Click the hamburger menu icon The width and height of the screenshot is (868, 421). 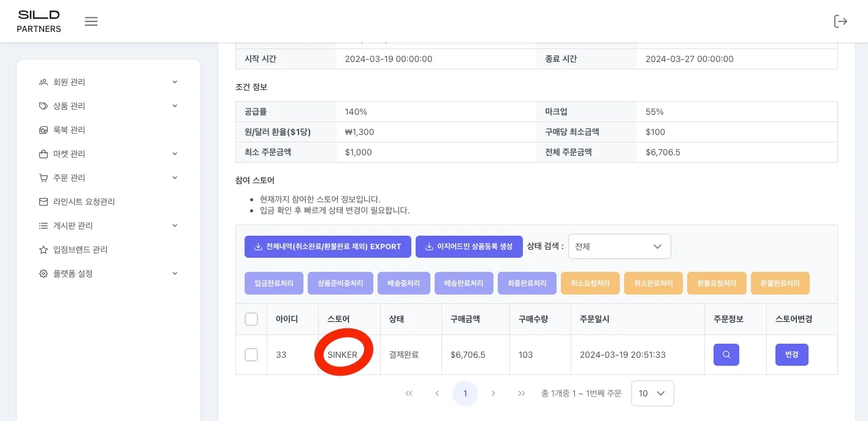click(91, 21)
